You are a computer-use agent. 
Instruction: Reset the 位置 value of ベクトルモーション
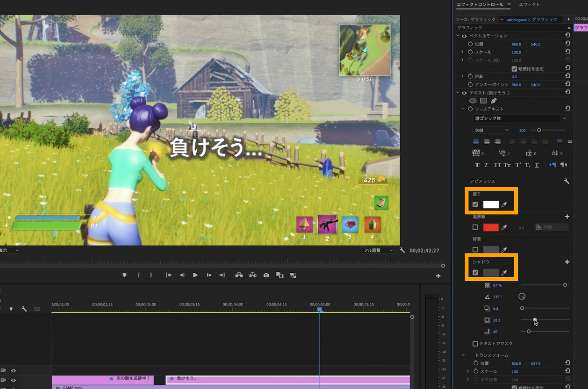(x=568, y=44)
